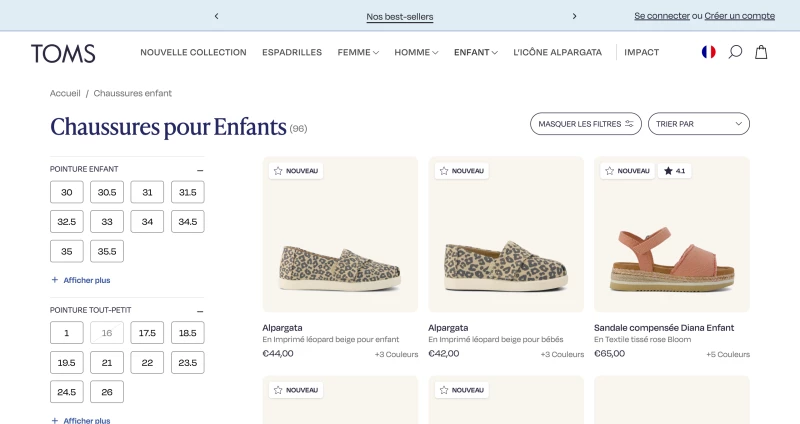
Task: Select toddler size 21
Action: 107,363
